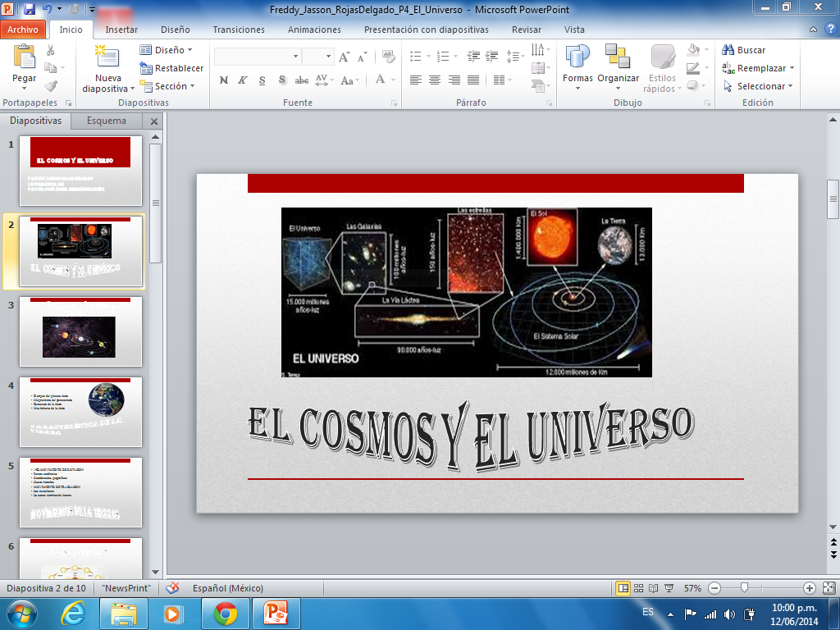Open the Formas gallery in the Dibujo group
The width and height of the screenshot is (840, 630).
pyautogui.click(x=577, y=66)
